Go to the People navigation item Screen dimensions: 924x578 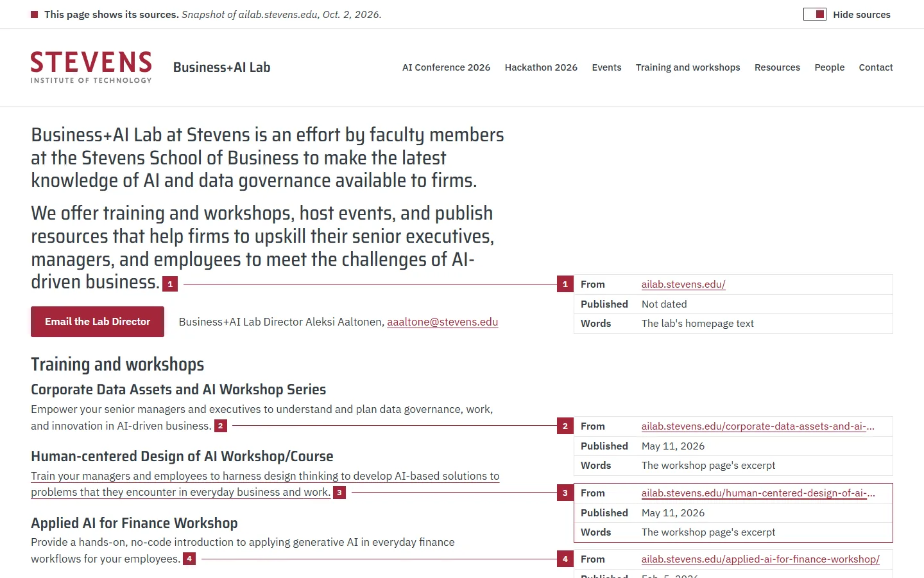[x=830, y=67]
